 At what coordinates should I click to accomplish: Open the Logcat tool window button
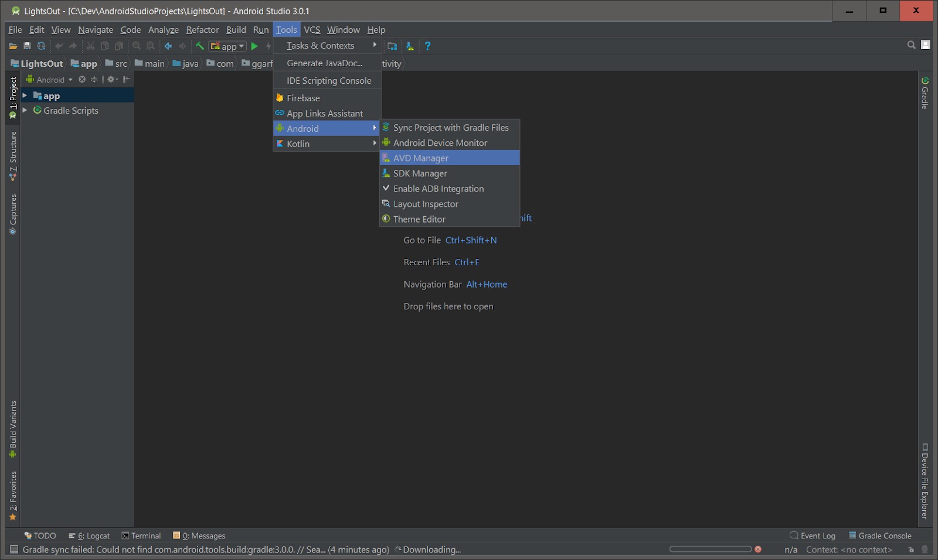click(89, 535)
